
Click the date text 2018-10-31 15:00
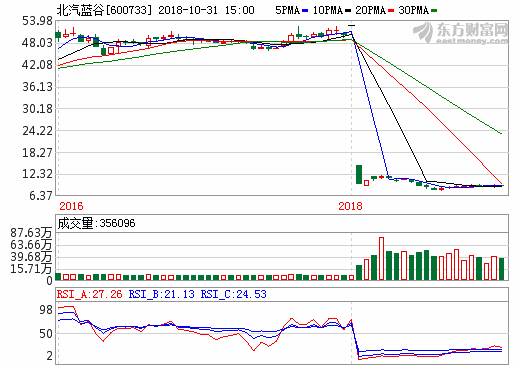click(x=206, y=10)
